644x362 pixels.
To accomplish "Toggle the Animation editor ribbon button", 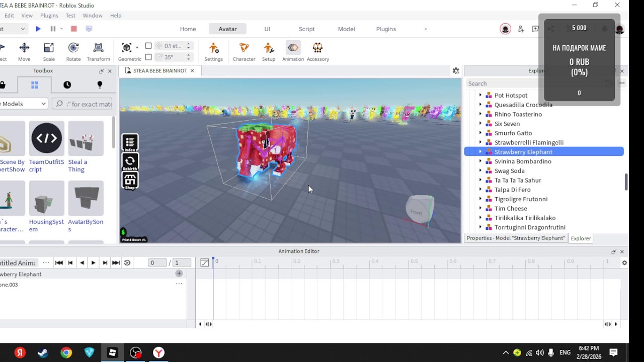I will (x=293, y=52).
